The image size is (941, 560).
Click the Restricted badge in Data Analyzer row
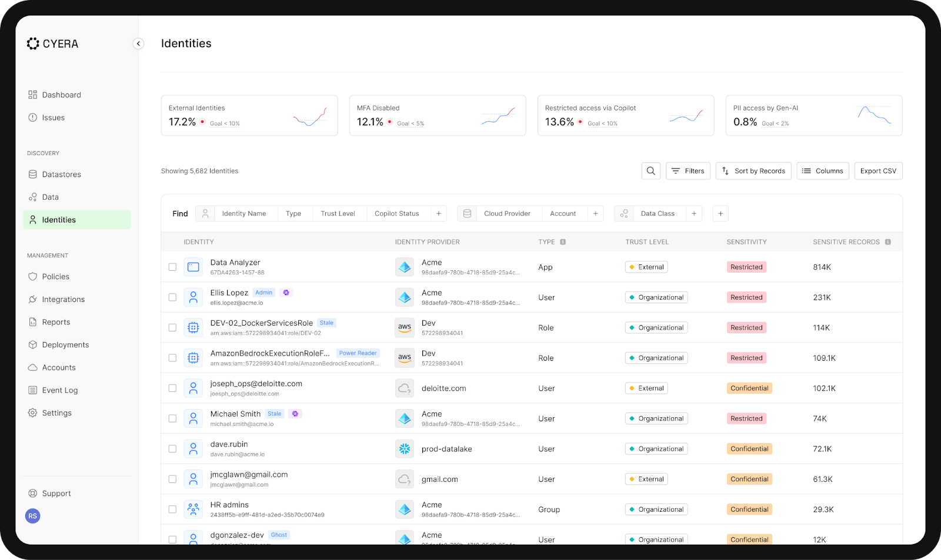(746, 267)
